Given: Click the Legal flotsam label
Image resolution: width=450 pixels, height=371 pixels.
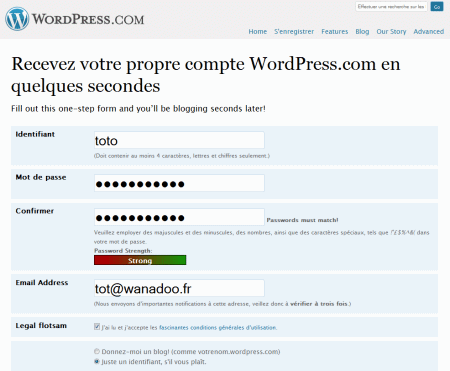Looking at the screenshot, I should [x=41, y=326].
